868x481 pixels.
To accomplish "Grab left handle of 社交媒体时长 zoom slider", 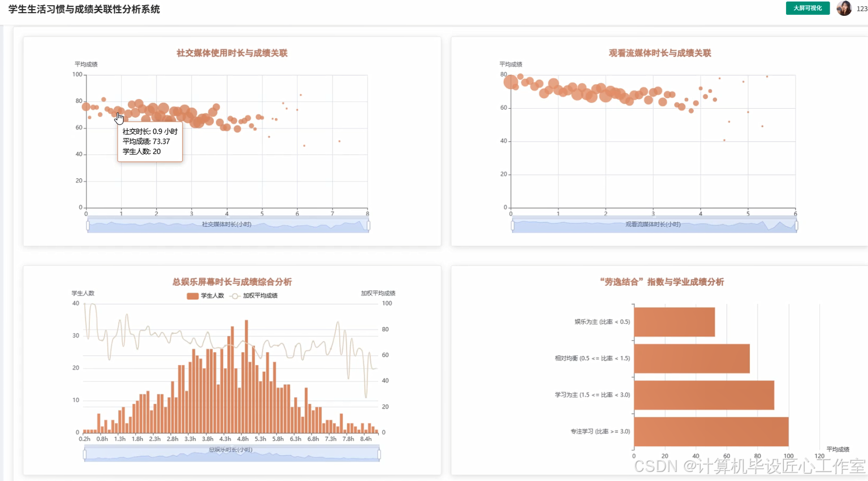I will (x=88, y=226).
